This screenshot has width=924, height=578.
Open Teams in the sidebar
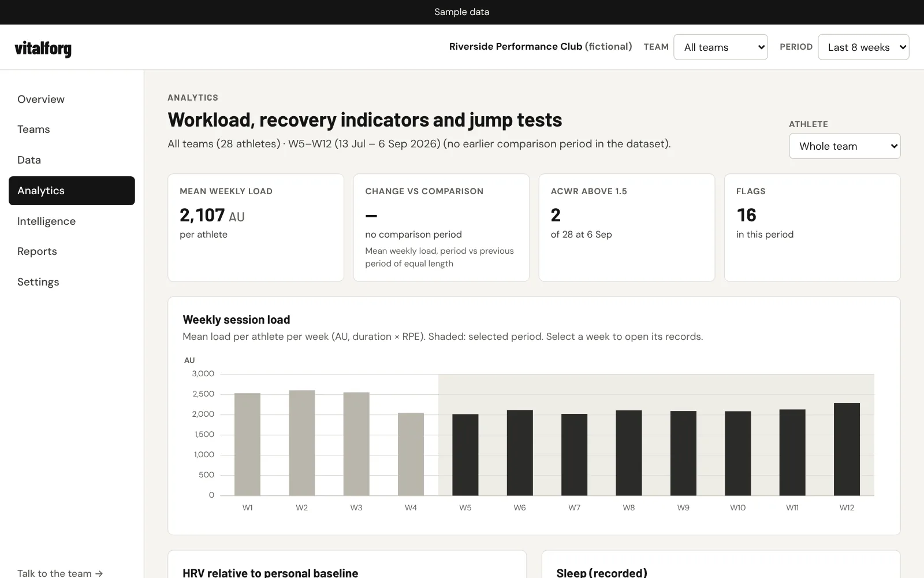[72, 129]
